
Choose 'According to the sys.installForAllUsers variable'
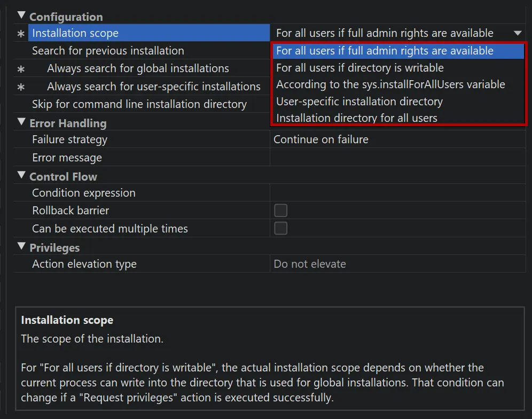390,84
